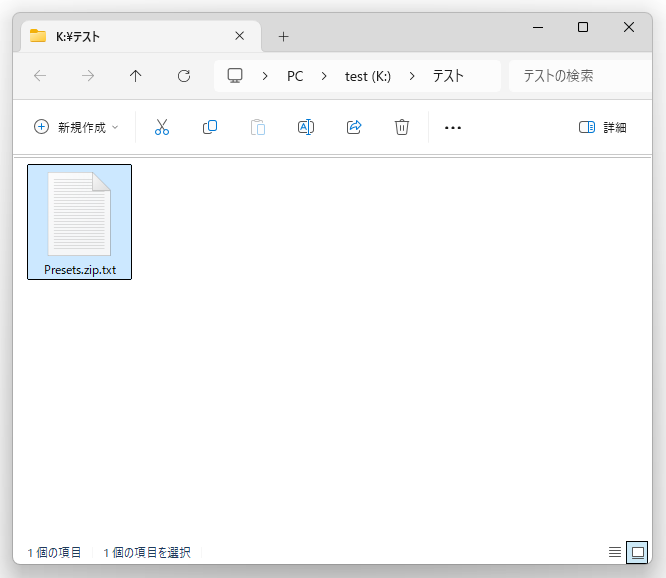666x578 pixels.
Task: Go forward with the right arrow
Action: [88, 76]
